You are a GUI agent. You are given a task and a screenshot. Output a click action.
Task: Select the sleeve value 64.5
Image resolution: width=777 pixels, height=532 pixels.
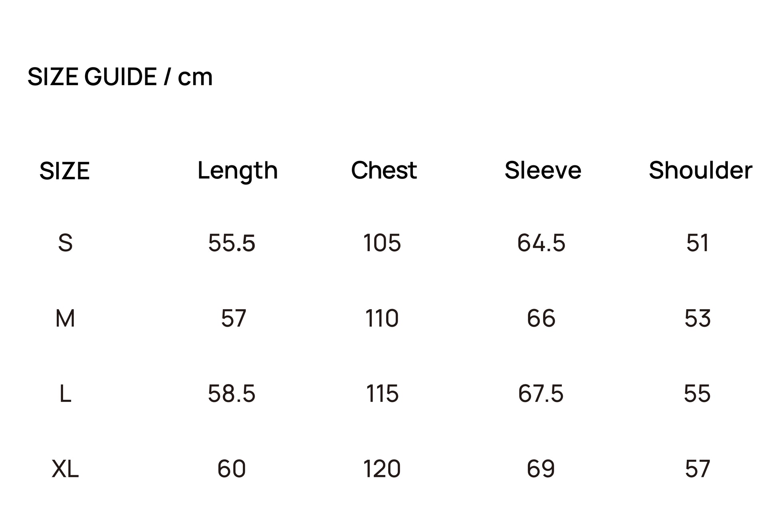point(541,243)
